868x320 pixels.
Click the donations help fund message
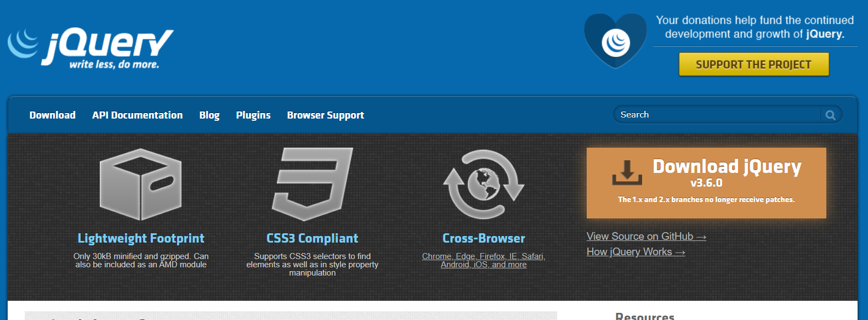tap(755, 27)
